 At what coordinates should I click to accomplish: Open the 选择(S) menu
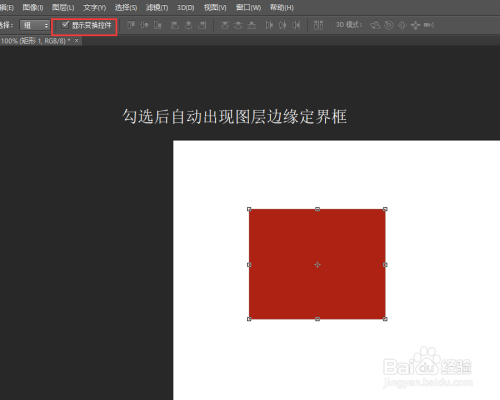click(x=126, y=7)
